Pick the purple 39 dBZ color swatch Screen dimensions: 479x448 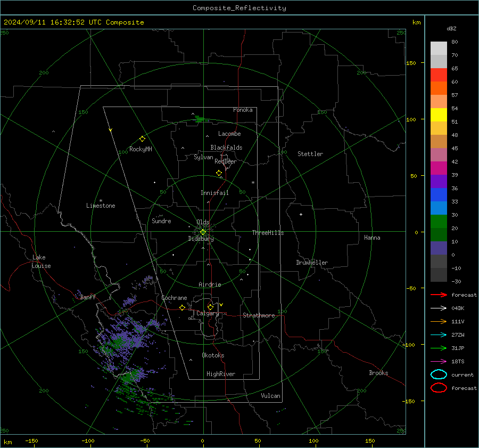(x=439, y=181)
